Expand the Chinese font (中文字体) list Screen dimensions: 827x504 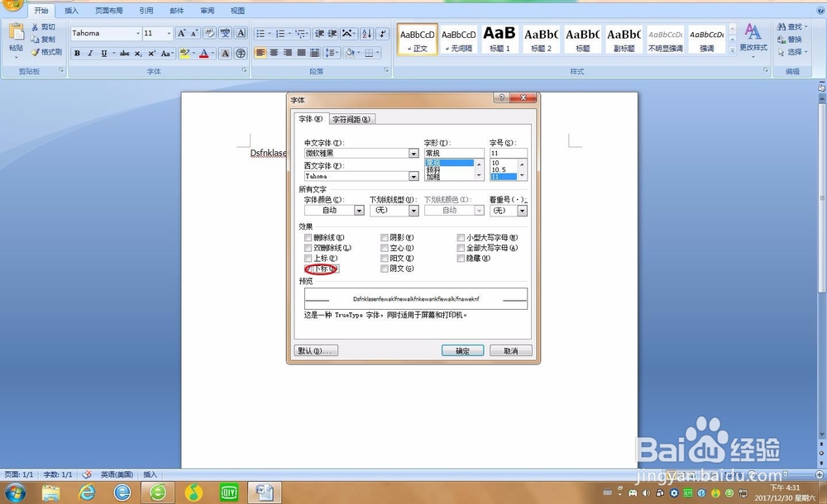pos(413,153)
